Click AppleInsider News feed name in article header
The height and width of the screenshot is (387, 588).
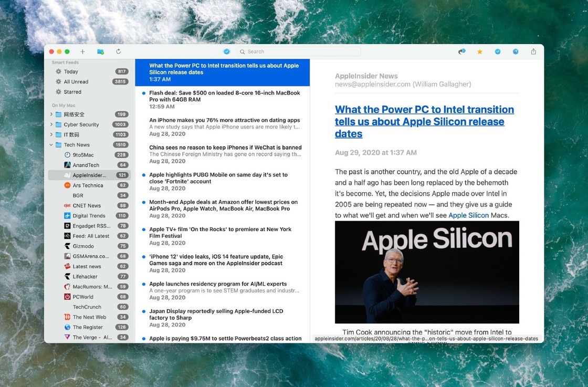tap(366, 76)
